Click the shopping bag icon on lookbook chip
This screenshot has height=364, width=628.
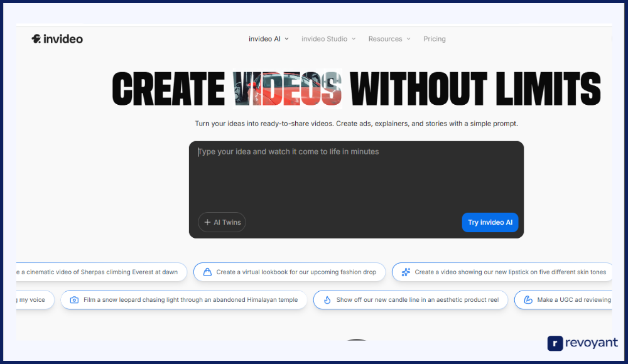pyautogui.click(x=207, y=272)
